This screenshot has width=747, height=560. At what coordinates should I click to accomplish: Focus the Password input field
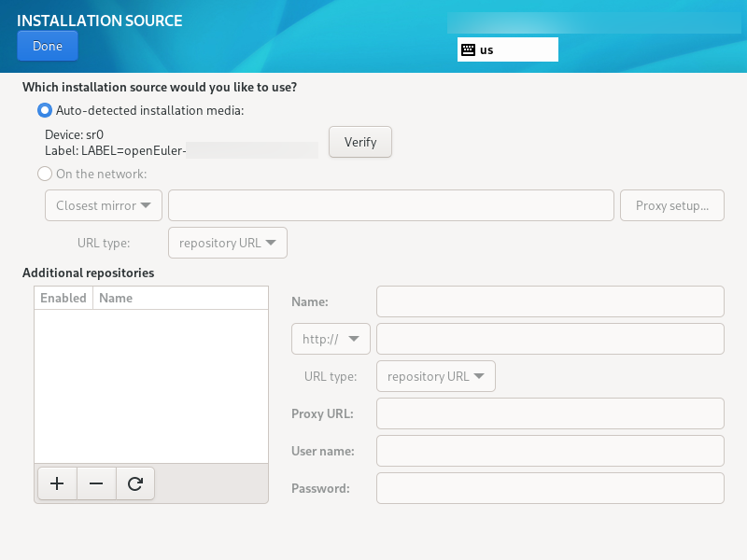click(550, 488)
